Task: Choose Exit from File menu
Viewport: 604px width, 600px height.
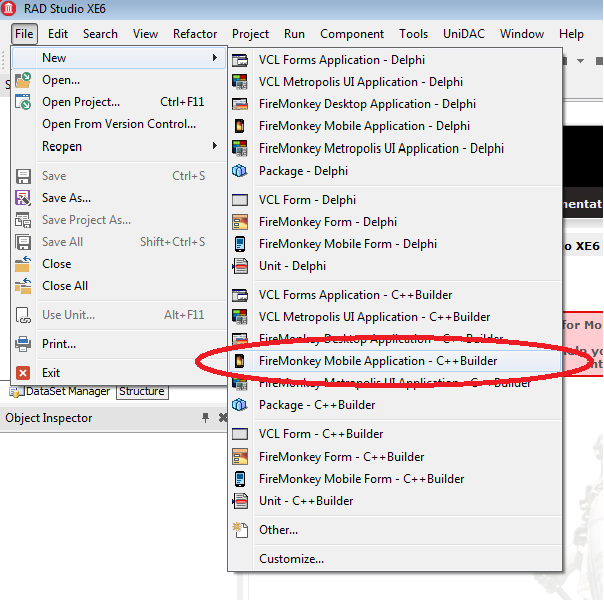Action: tap(119, 373)
